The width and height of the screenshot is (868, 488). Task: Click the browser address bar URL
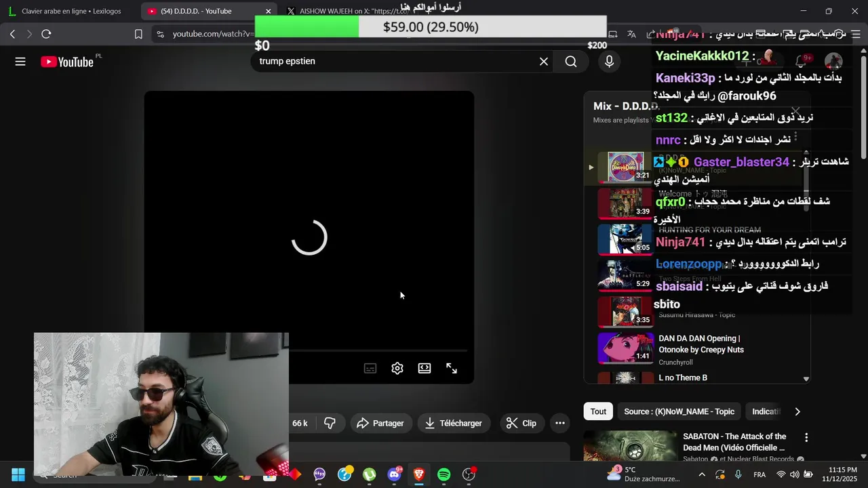[x=214, y=34]
